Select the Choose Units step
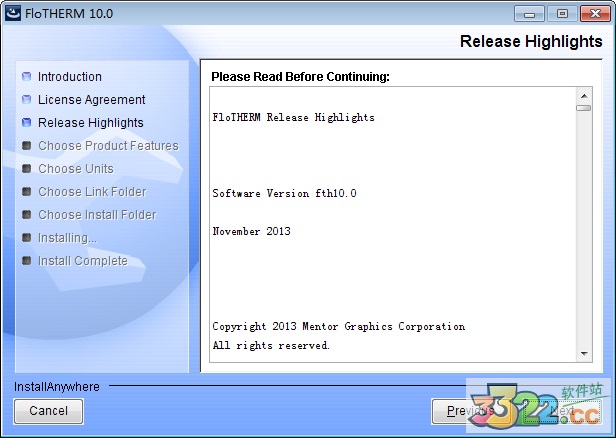The image size is (616, 438). click(76, 169)
